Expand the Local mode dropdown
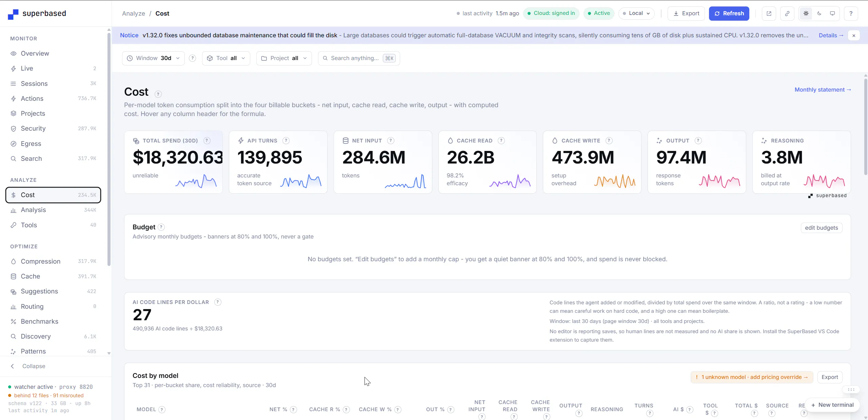This screenshot has width=868, height=420. click(636, 13)
